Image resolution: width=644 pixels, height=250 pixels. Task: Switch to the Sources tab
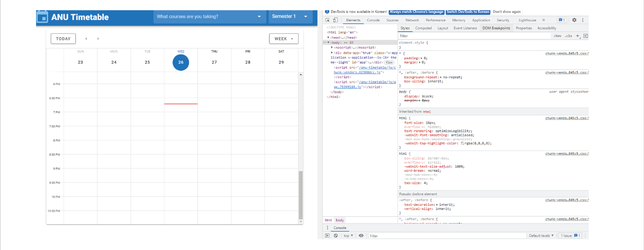pyautogui.click(x=392, y=20)
